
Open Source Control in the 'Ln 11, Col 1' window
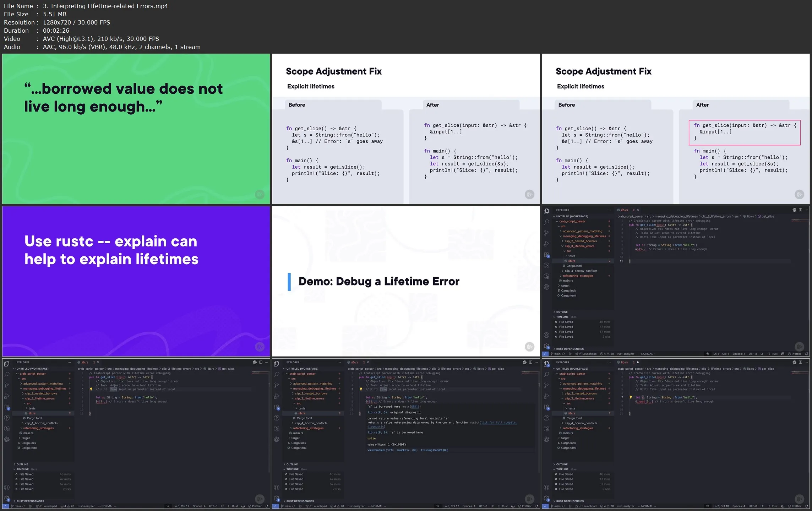point(546,233)
